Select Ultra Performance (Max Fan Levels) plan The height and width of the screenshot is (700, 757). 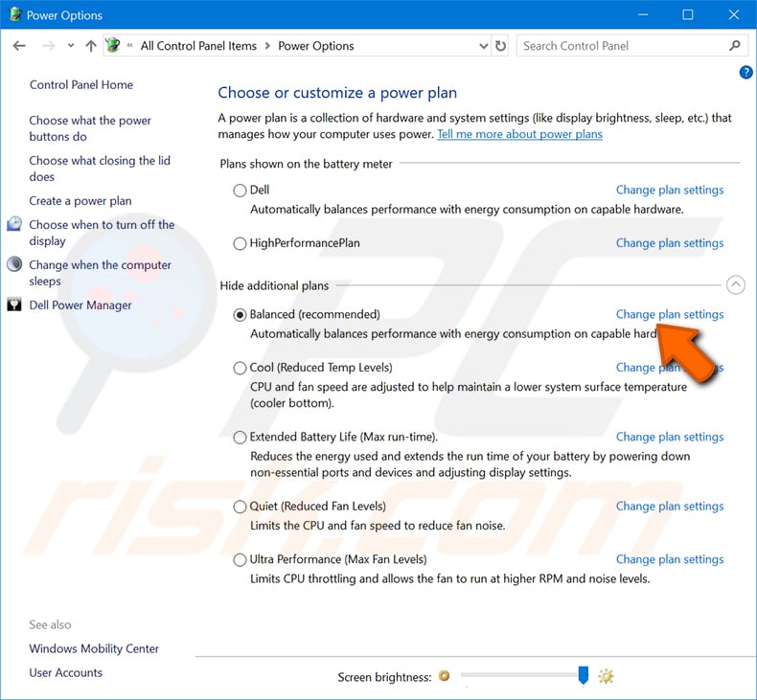pos(240,559)
